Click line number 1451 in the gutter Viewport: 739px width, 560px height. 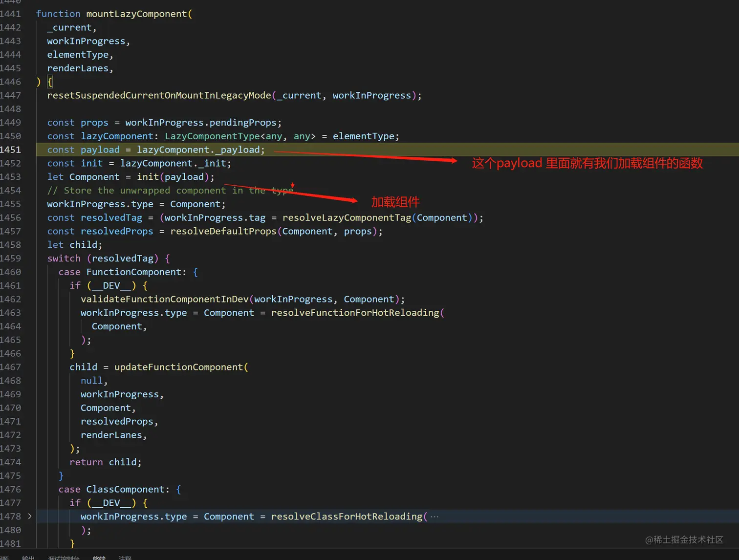coord(10,150)
